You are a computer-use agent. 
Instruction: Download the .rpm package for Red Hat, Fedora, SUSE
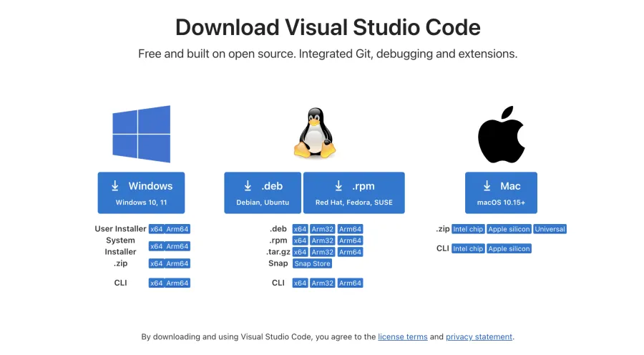click(x=354, y=193)
